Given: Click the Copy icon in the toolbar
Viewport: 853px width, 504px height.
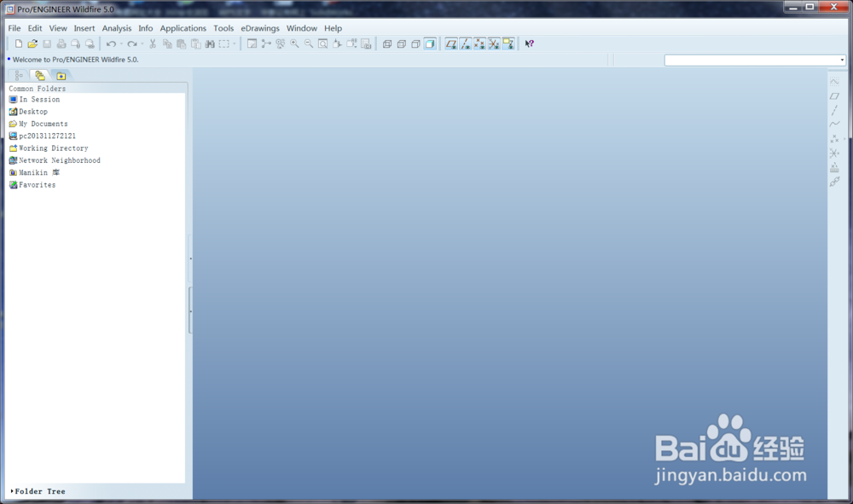Looking at the screenshot, I should point(167,44).
